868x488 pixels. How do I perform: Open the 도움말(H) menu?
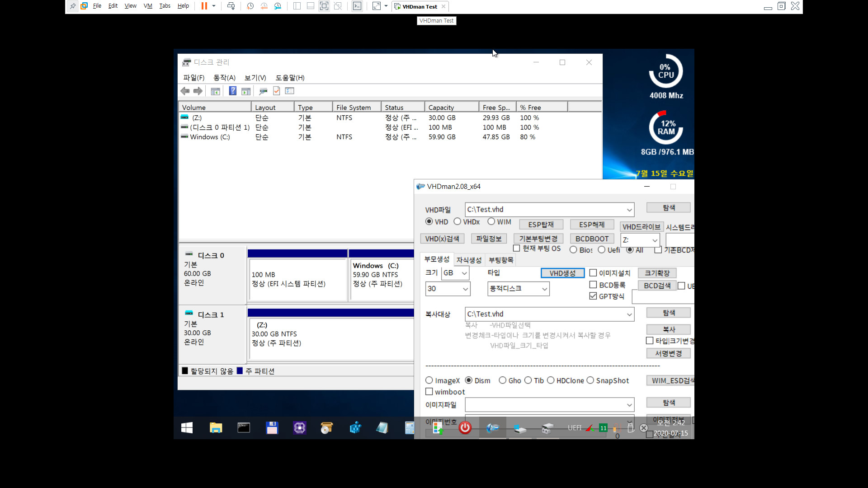(x=290, y=78)
